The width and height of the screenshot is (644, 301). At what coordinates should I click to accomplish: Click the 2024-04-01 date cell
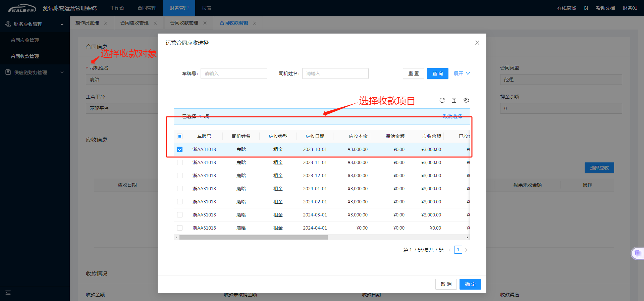[315, 228]
